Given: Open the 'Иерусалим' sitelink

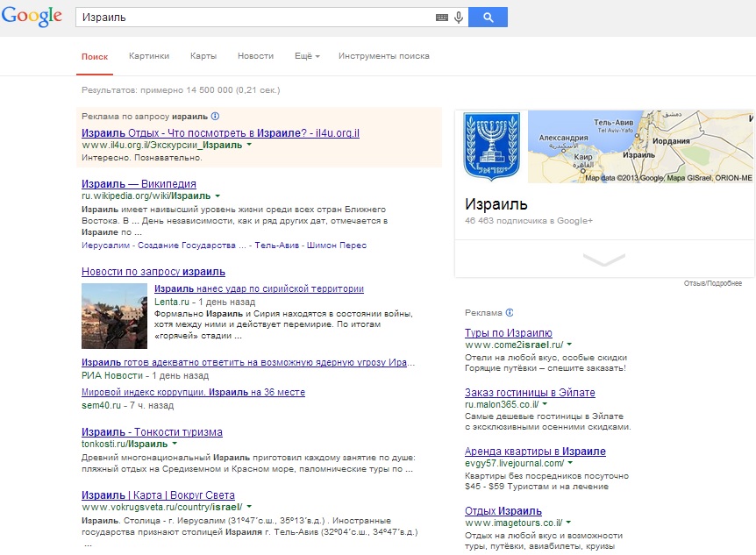Looking at the screenshot, I should 105,245.
